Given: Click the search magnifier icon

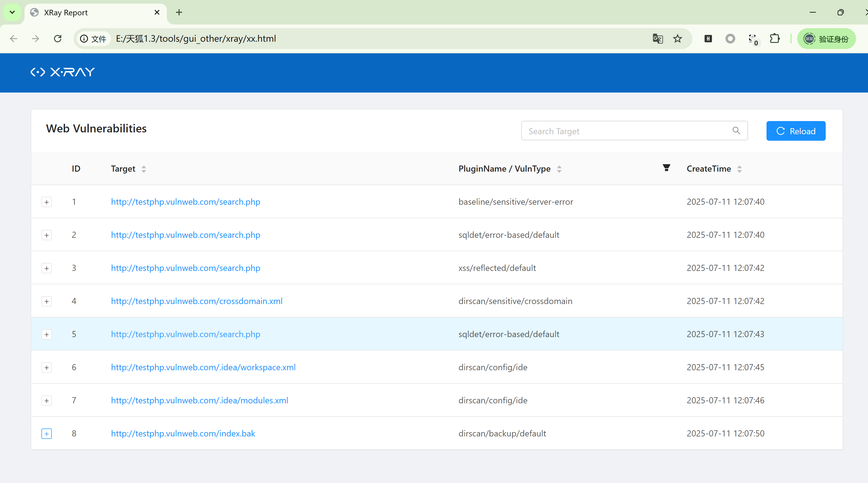Looking at the screenshot, I should click(x=736, y=131).
